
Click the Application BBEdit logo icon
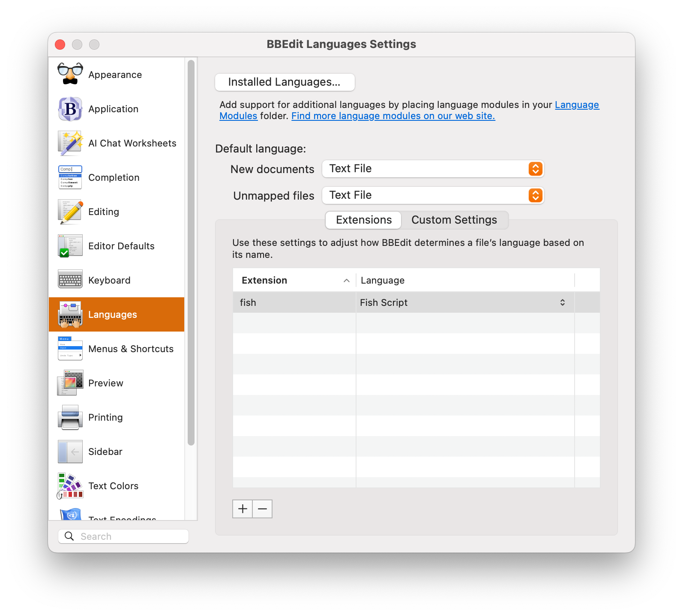(x=70, y=109)
